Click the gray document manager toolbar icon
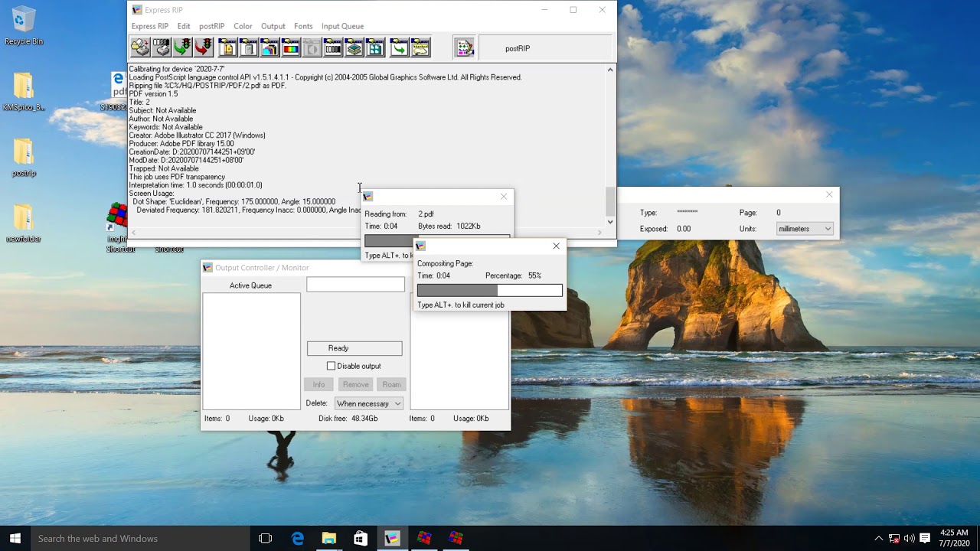 pyautogui.click(x=249, y=48)
